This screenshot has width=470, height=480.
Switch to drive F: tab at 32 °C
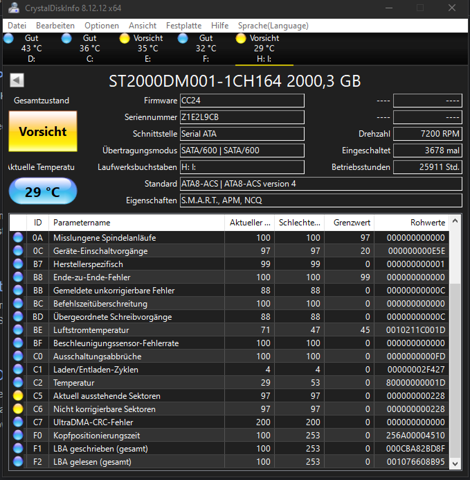206,48
